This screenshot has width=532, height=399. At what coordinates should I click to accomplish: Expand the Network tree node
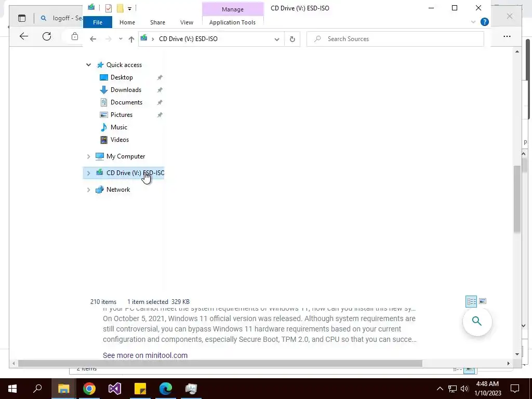(x=88, y=190)
